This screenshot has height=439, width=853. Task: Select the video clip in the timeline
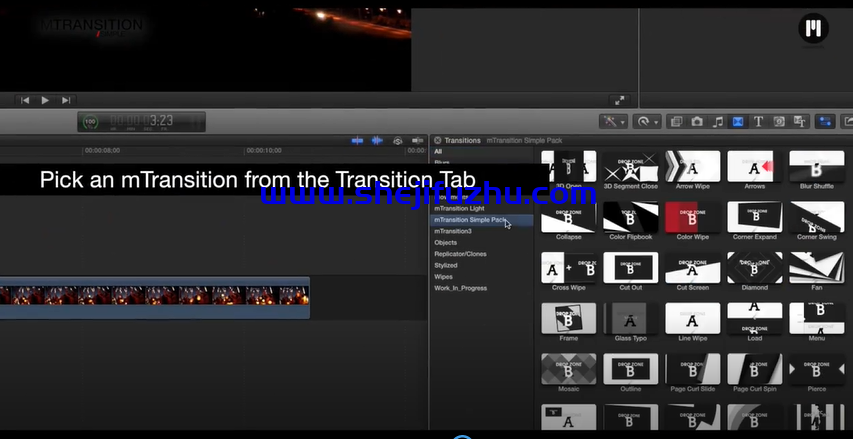pos(154,298)
